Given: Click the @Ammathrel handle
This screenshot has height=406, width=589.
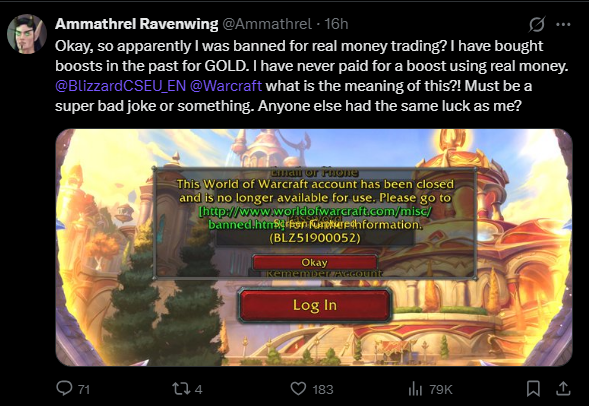Looking at the screenshot, I should click(x=267, y=24).
